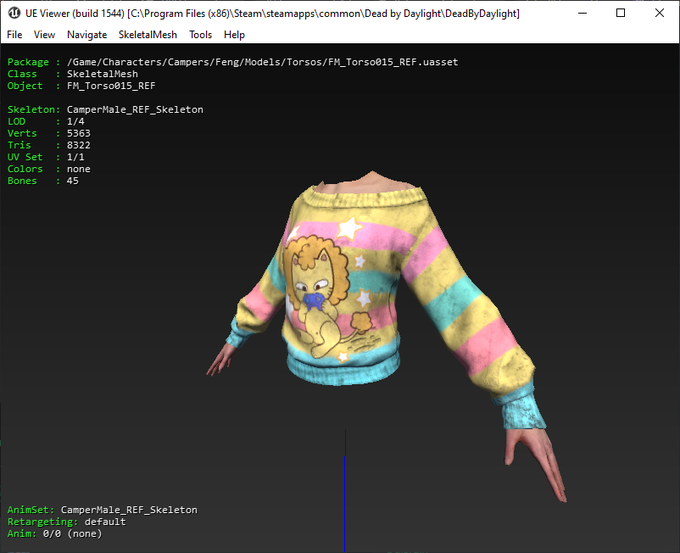Click the Verts value '5363'
The image size is (680, 553).
coord(78,133)
